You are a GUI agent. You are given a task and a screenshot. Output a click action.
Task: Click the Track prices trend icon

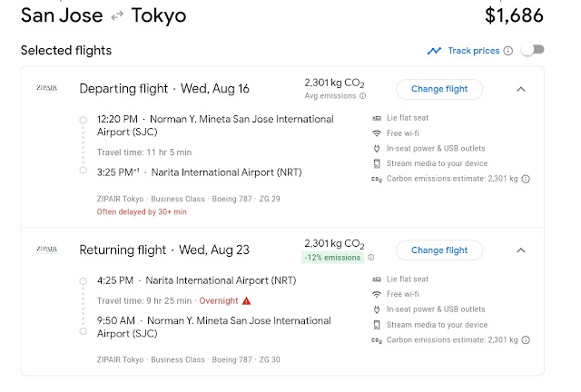coord(435,51)
